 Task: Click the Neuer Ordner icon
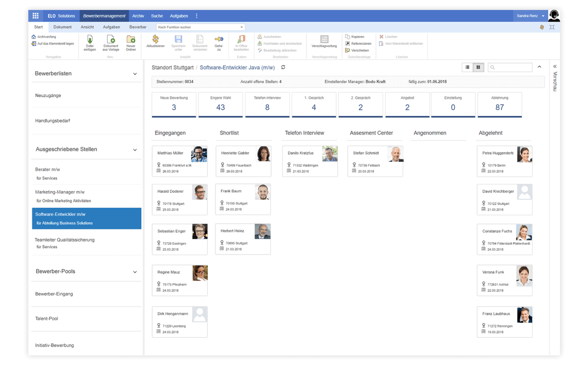click(131, 39)
